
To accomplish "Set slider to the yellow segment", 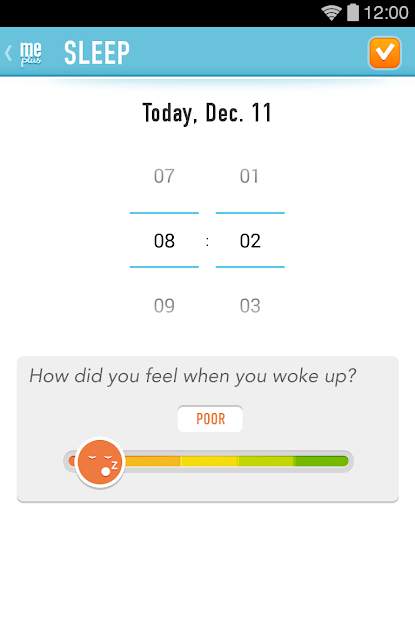I will pyautogui.click(x=209, y=461).
